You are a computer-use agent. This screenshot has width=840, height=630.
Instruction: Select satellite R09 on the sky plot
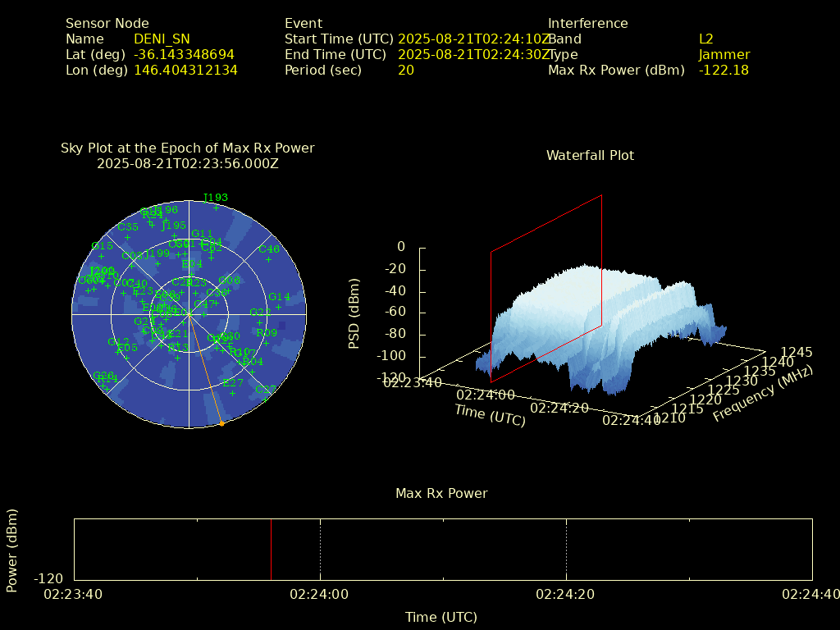[x=266, y=343]
